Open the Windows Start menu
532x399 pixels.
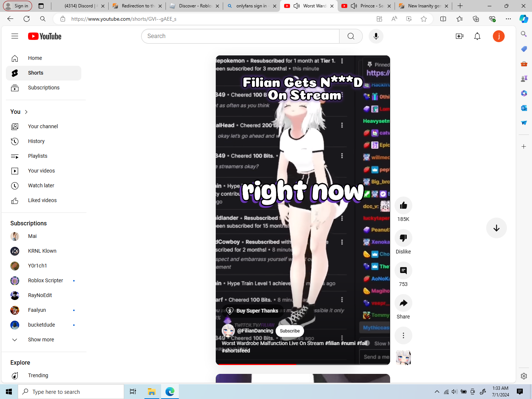(x=9, y=392)
